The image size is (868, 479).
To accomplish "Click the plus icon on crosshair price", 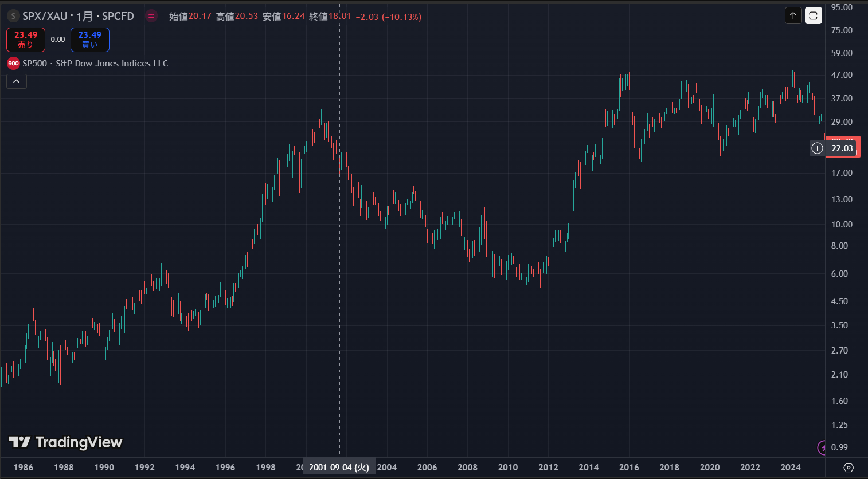I will coord(817,148).
